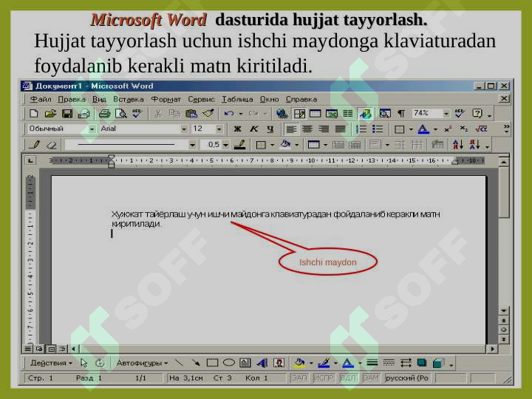The image size is (532, 399).
Task: Open the Tables and Borders toolbar icon
Action: tap(299, 113)
